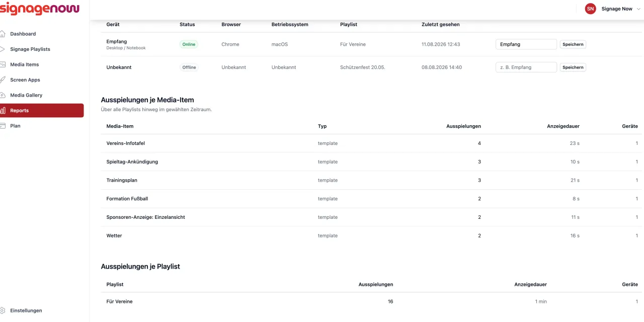
Task: Click the Media Items image icon
Action: [3, 64]
